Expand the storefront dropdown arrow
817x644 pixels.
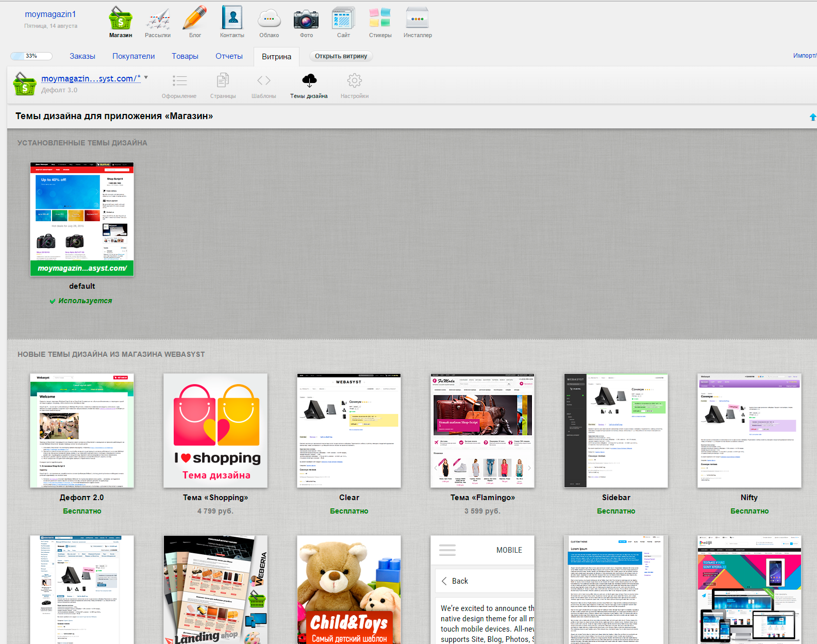click(146, 78)
